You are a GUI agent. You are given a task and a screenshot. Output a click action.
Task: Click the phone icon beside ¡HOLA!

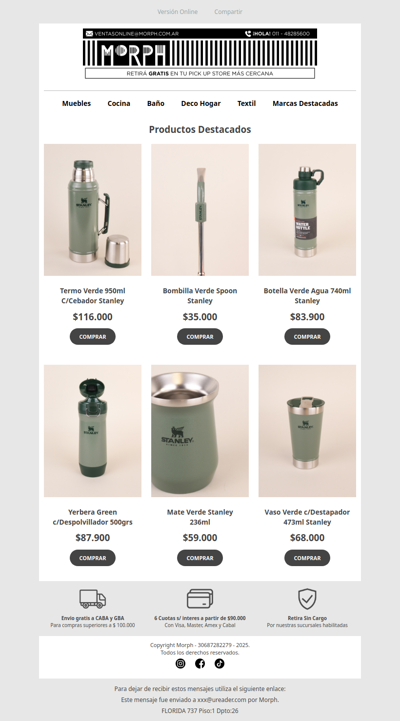click(x=248, y=34)
